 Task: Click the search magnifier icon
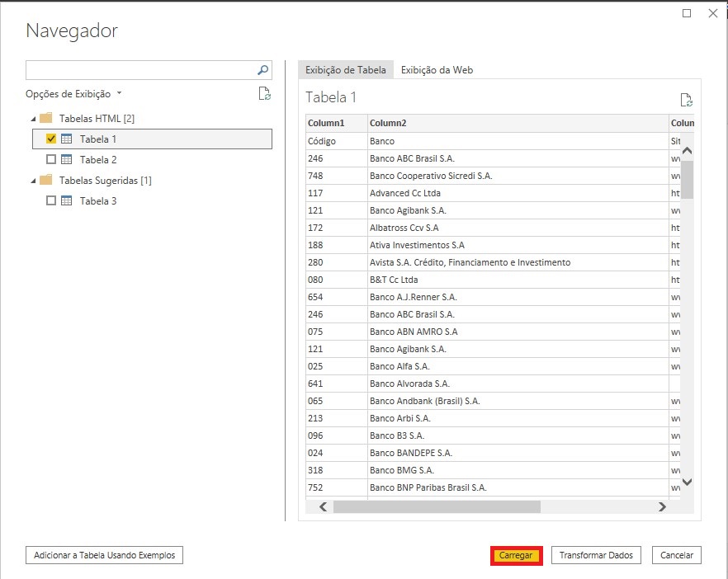click(262, 70)
